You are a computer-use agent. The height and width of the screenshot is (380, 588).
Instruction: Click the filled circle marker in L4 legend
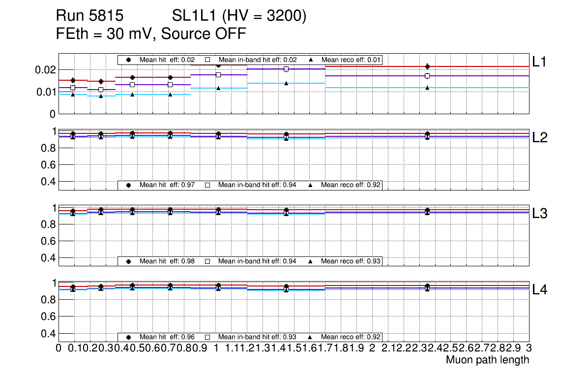tap(129, 337)
